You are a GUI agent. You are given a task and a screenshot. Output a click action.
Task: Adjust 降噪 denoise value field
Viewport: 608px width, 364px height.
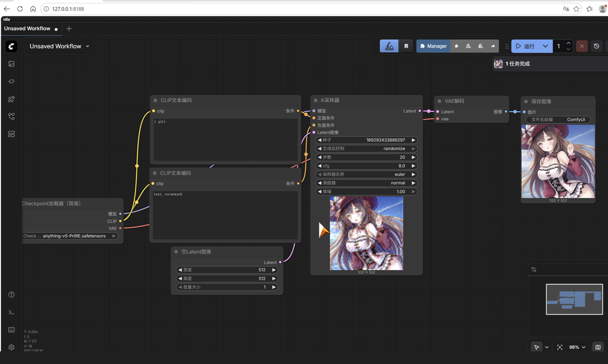(366, 192)
